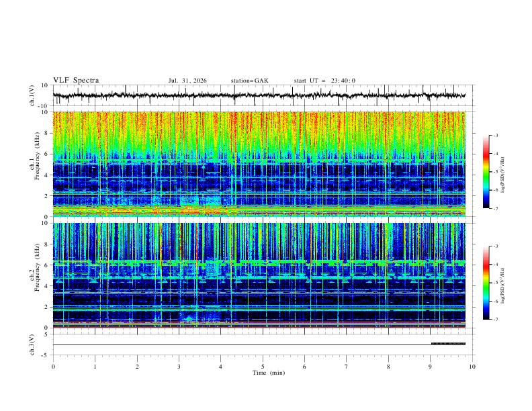532x411 pixels.
Task: Click the green 6 kHz band in ch.2
Action: tap(259, 263)
